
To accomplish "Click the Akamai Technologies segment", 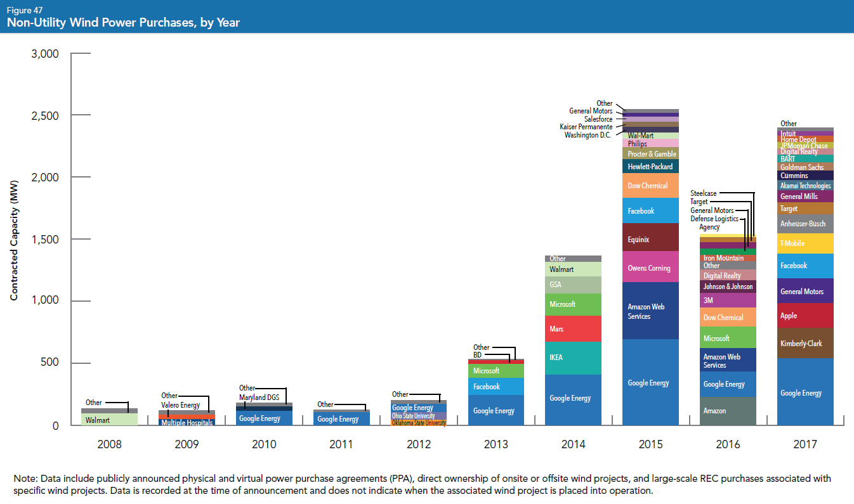I will (805, 186).
